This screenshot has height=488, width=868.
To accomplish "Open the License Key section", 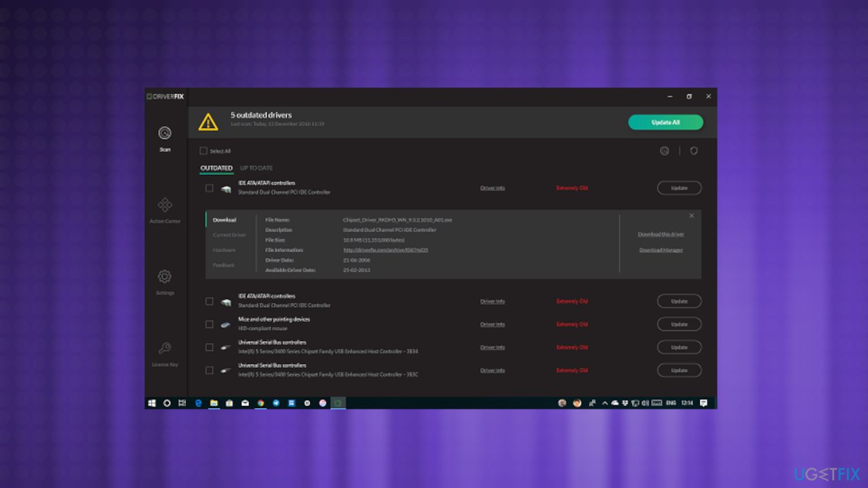I will pos(165,353).
